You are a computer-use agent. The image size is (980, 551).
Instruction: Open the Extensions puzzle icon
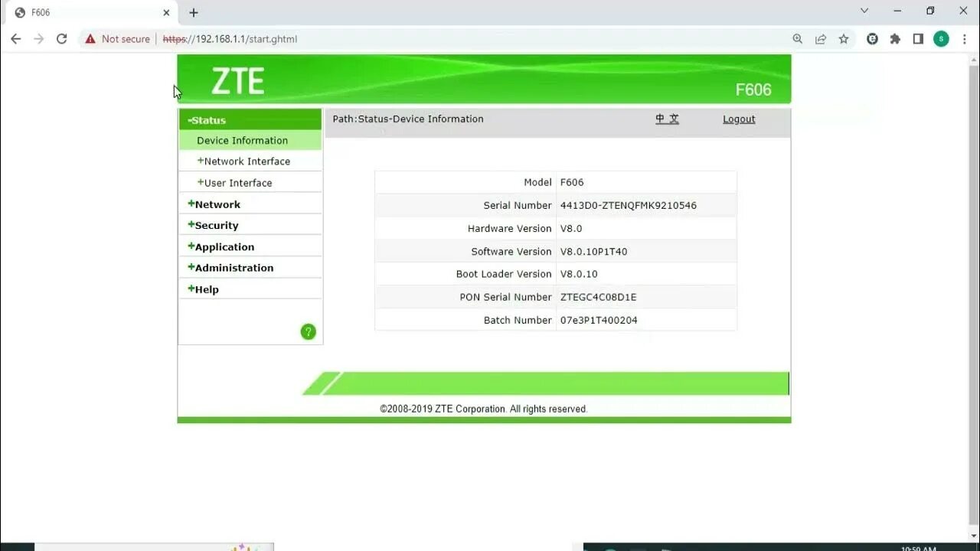[x=895, y=39]
